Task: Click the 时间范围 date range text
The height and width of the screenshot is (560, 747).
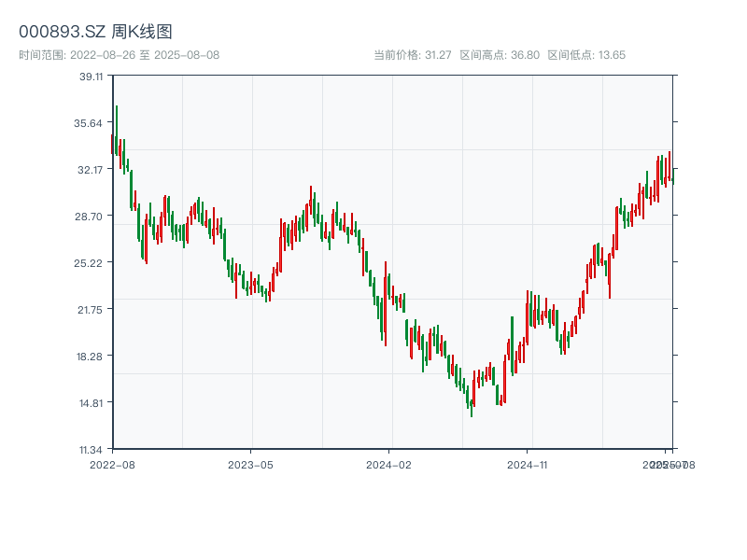Action: pos(119,55)
